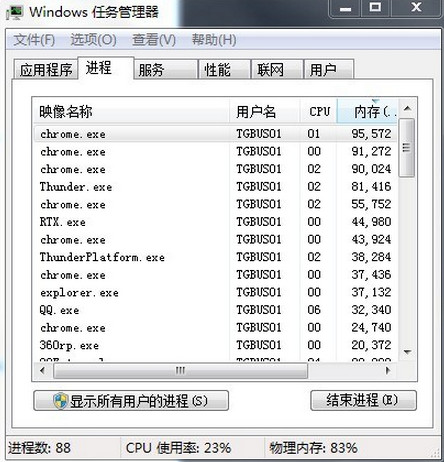Click the vertical scrollbar thumb

[407, 147]
